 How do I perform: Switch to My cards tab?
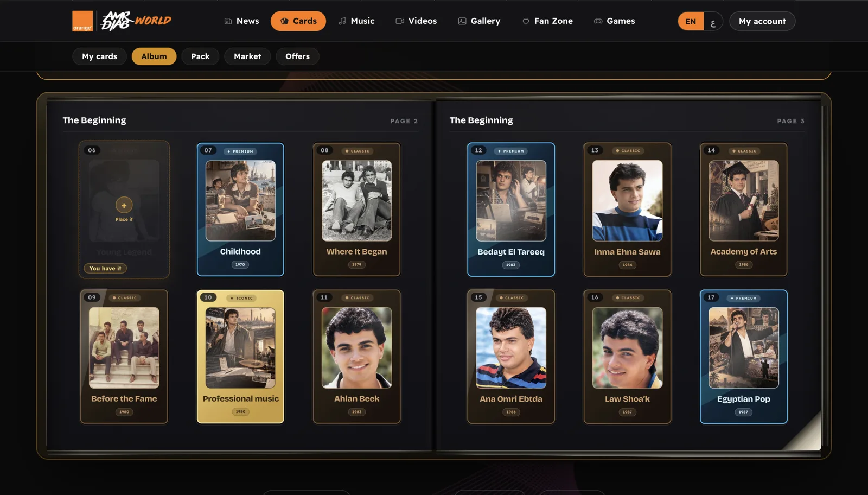99,56
